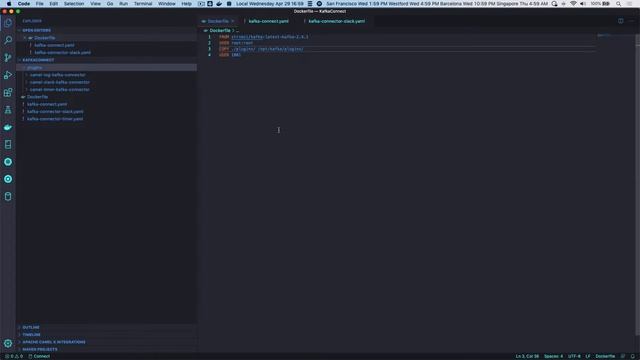This screenshot has width=640, height=360.
Task: Open the Run menu
Action: (x=123, y=4)
